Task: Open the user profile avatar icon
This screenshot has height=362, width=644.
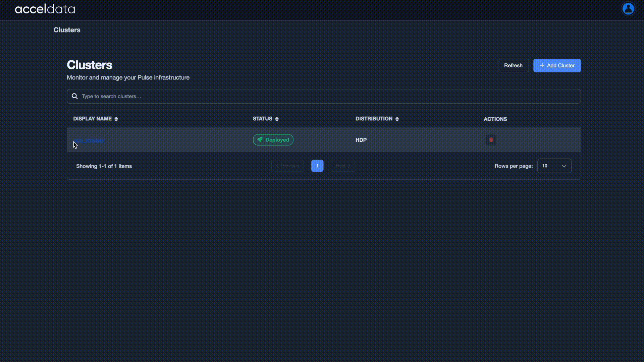Action: pos(628,9)
